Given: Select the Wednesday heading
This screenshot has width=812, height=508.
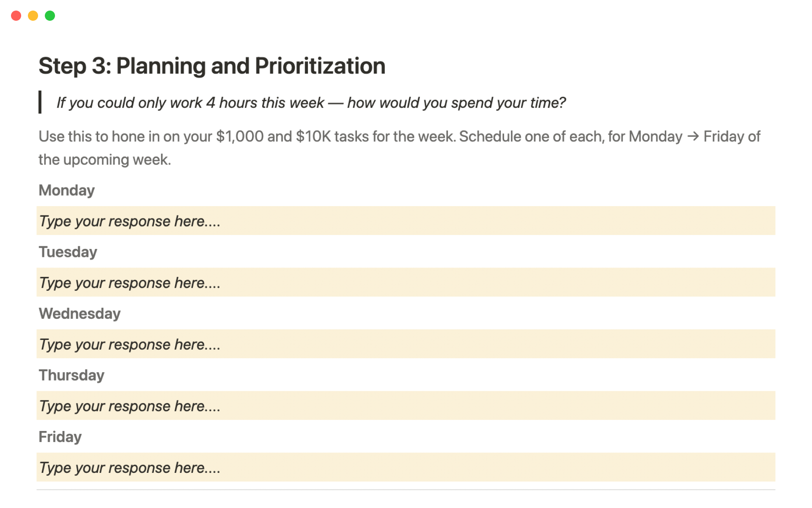Looking at the screenshot, I should pos(80,314).
